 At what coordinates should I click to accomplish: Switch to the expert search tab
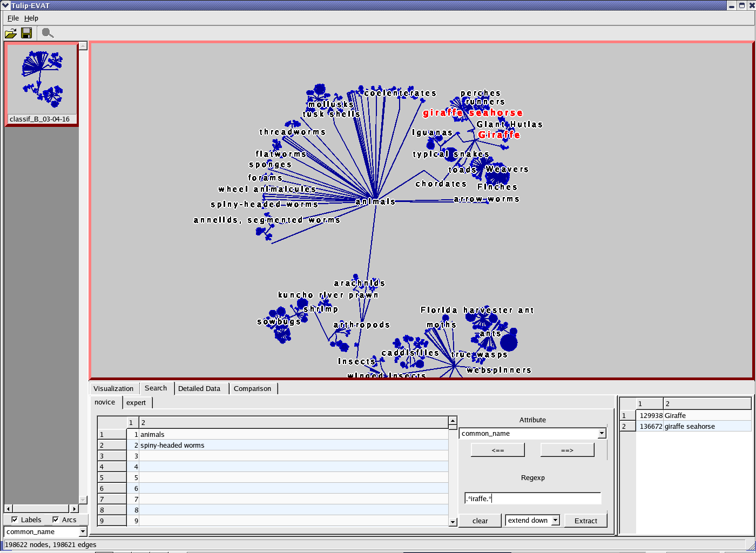click(x=136, y=402)
